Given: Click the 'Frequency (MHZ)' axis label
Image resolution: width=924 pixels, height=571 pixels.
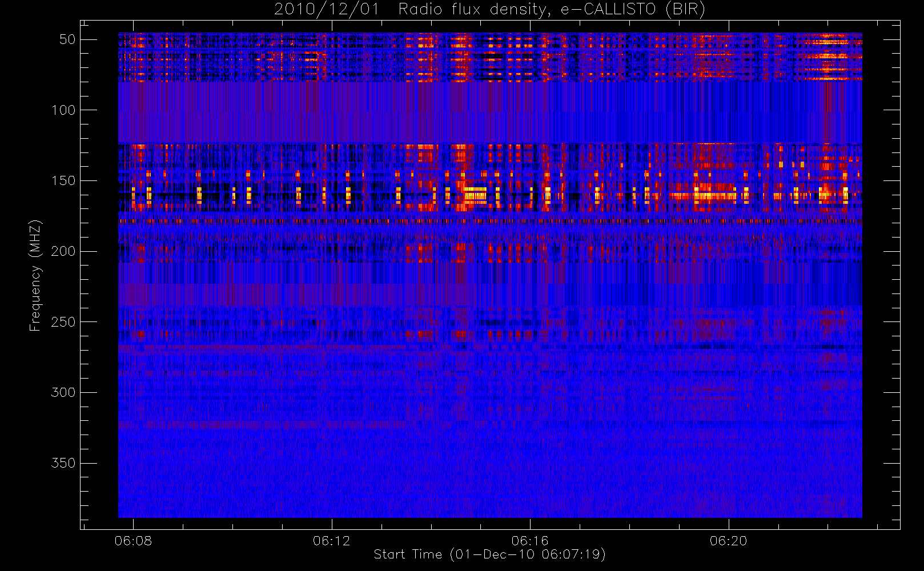Looking at the screenshot, I should coord(35,275).
